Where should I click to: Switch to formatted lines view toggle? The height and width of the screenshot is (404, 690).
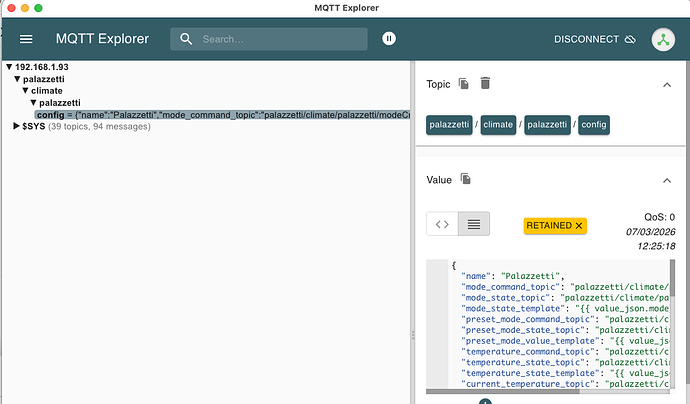point(474,224)
